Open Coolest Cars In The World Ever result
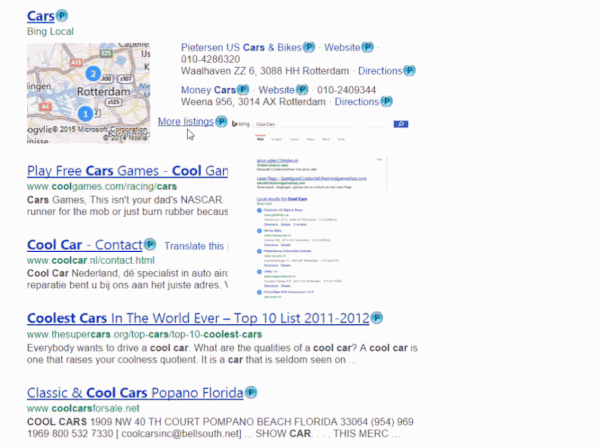The image size is (600, 448). (198, 318)
